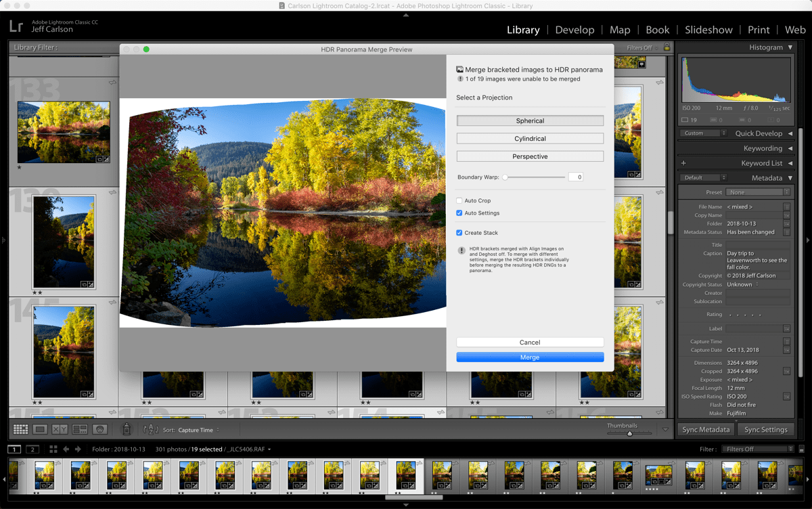Viewport: 812px width, 509px height.
Task: Click the plus icon beside Keyword List
Action: click(x=683, y=163)
